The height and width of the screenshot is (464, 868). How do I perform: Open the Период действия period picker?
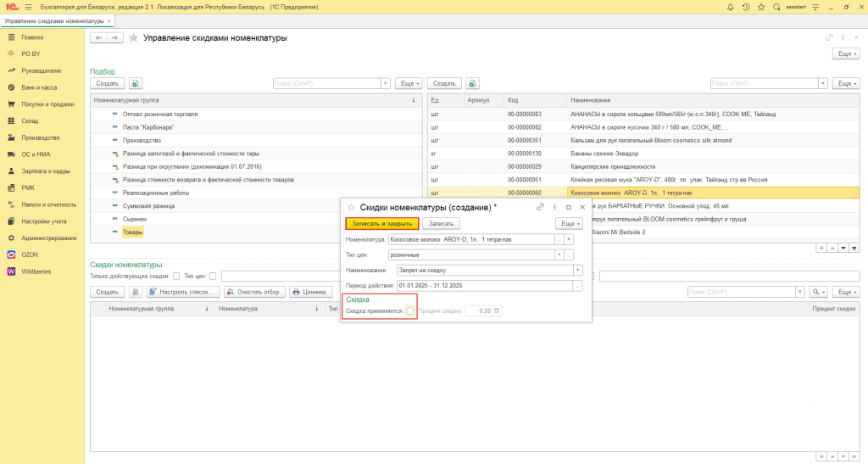click(x=577, y=286)
